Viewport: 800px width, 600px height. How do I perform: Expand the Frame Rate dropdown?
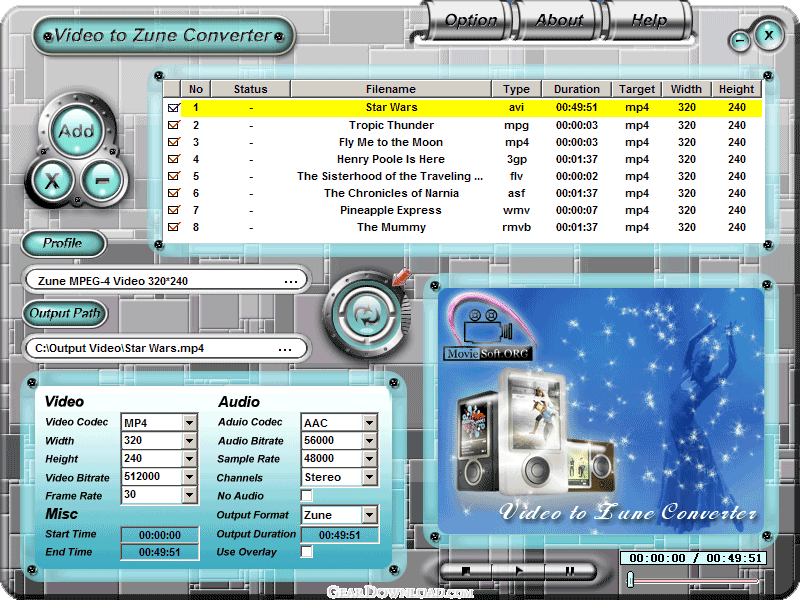(189, 494)
